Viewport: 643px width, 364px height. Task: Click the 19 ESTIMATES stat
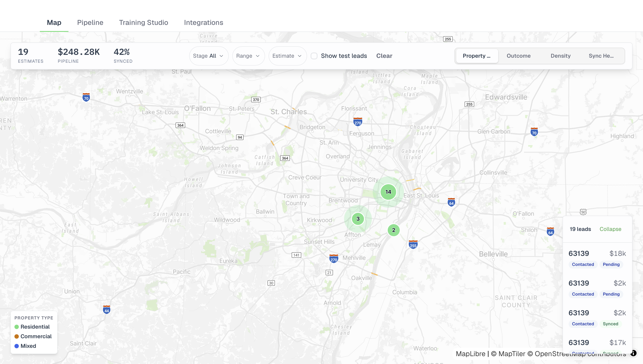pyautogui.click(x=31, y=55)
